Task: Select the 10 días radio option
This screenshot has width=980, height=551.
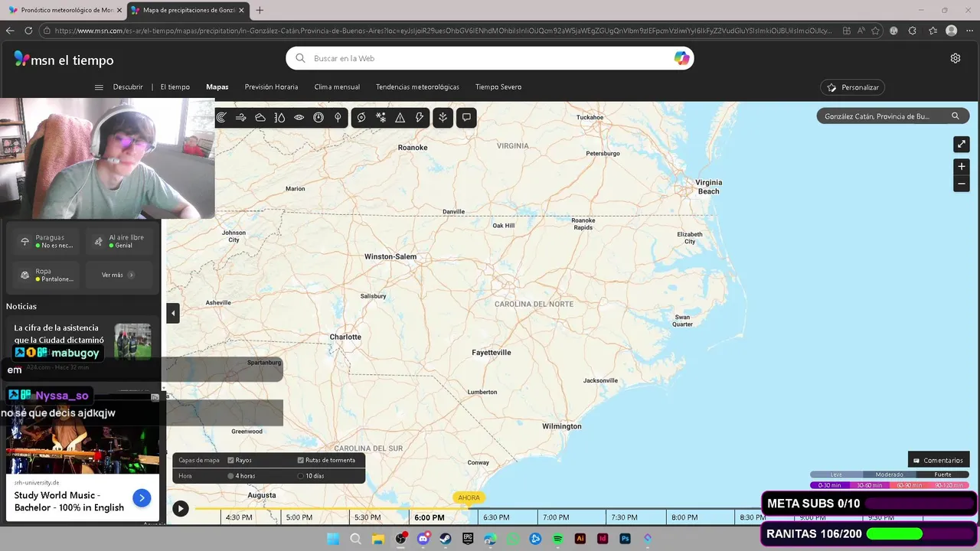Action: [301, 476]
